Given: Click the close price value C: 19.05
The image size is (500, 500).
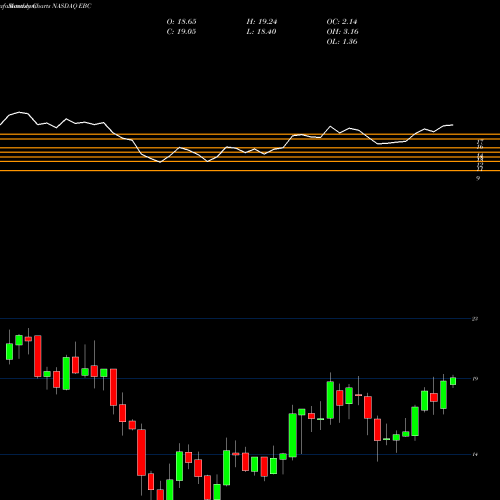Looking at the screenshot, I should pyautogui.click(x=181, y=32).
